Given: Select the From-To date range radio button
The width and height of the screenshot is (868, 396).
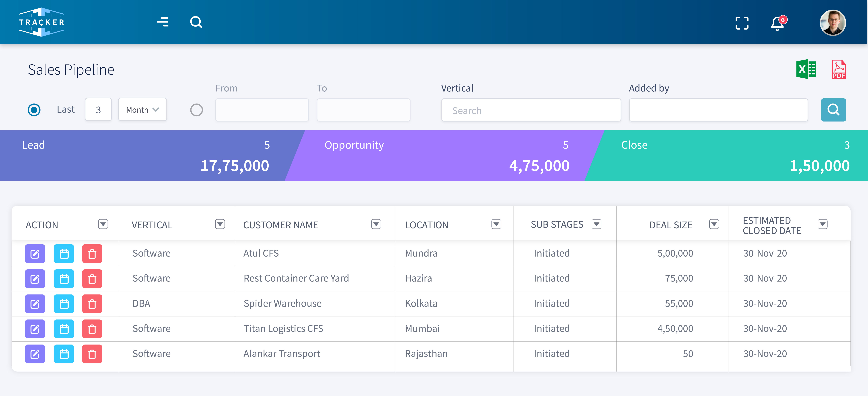Looking at the screenshot, I should (x=196, y=110).
